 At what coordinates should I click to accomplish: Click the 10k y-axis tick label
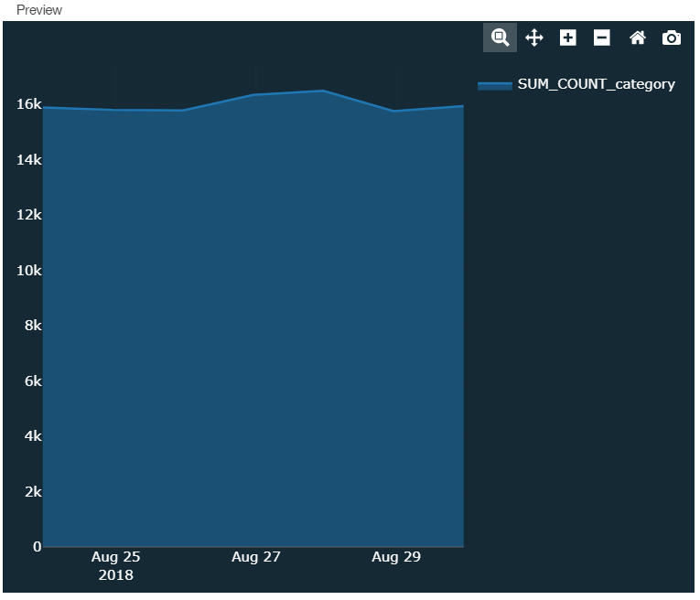(x=28, y=271)
